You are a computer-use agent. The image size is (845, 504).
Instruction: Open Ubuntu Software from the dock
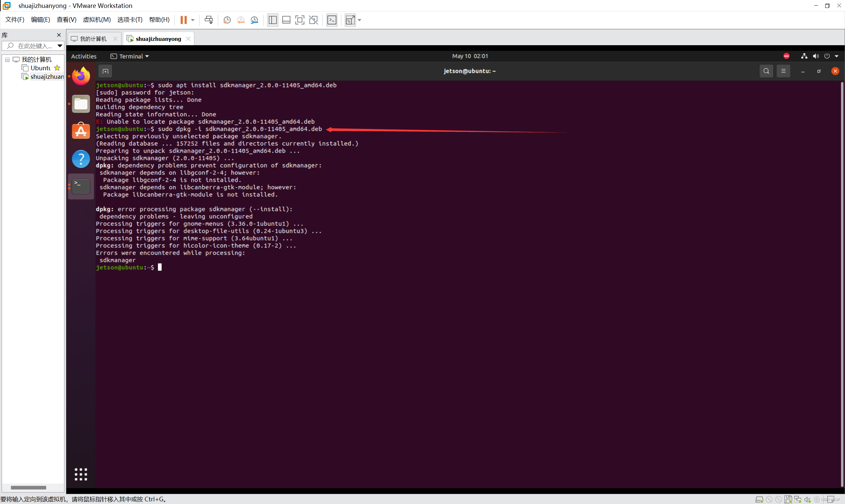[81, 131]
